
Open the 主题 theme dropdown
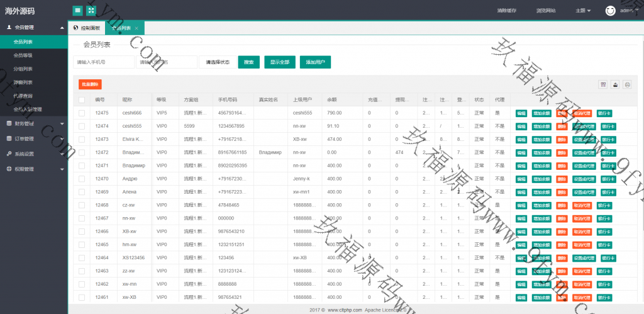point(583,11)
